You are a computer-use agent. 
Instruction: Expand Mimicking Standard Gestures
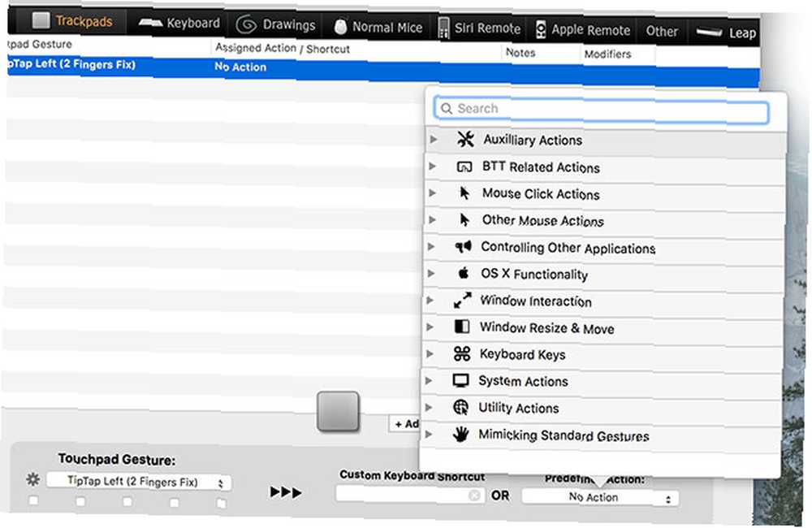(429, 434)
